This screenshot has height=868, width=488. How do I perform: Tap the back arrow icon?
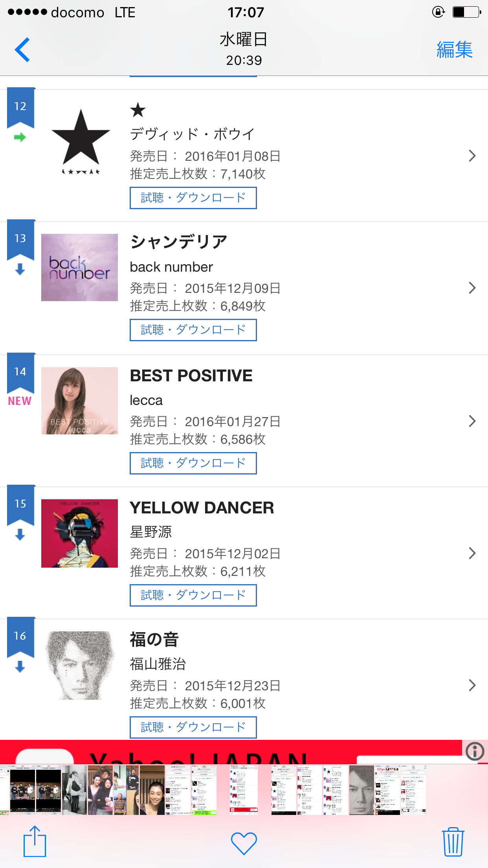tap(22, 50)
